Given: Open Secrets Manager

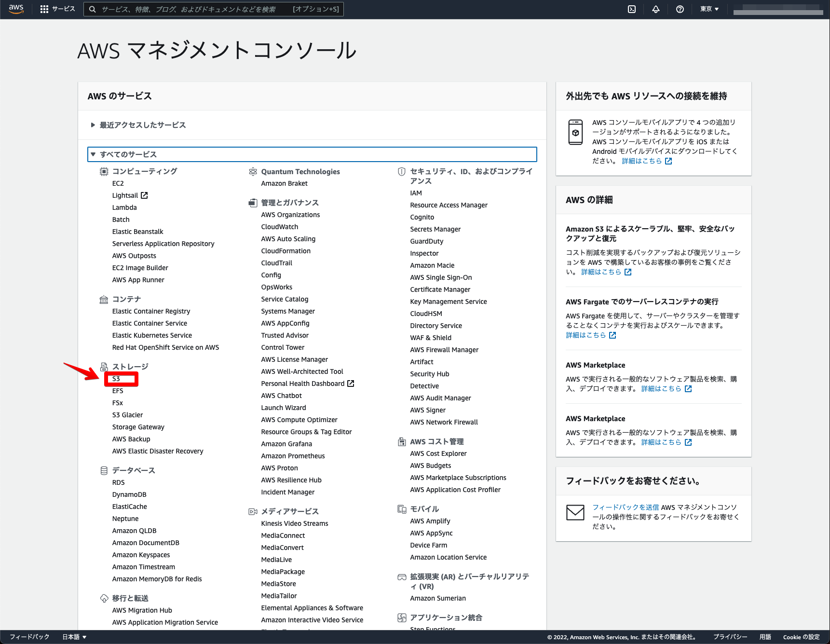Looking at the screenshot, I should (435, 229).
